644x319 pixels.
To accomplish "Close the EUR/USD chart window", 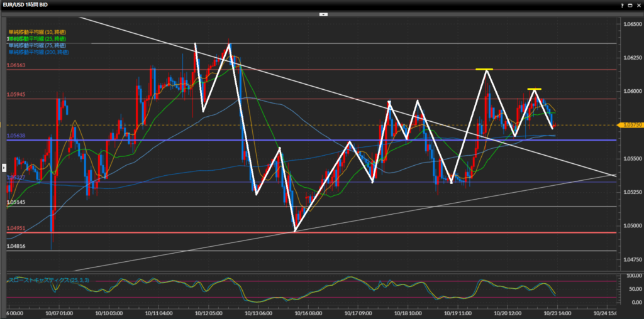I will 638,4.
